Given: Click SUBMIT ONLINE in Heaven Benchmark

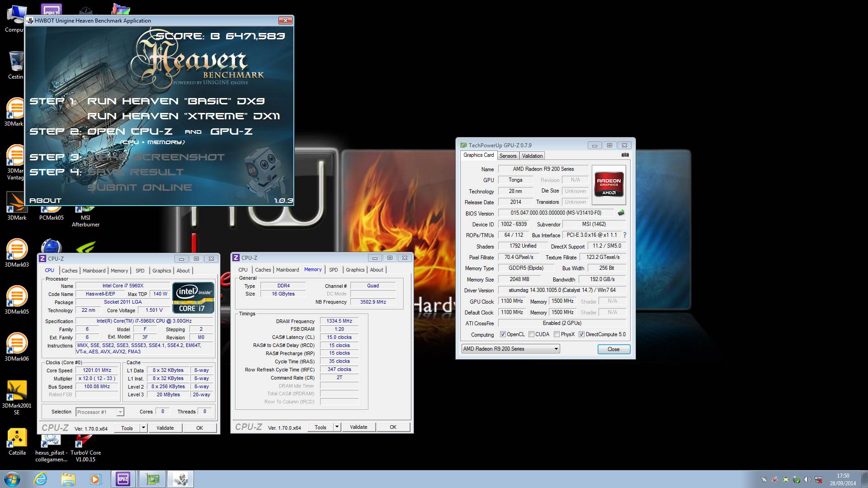Looking at the screenshot, I should (x=140, y=188).
